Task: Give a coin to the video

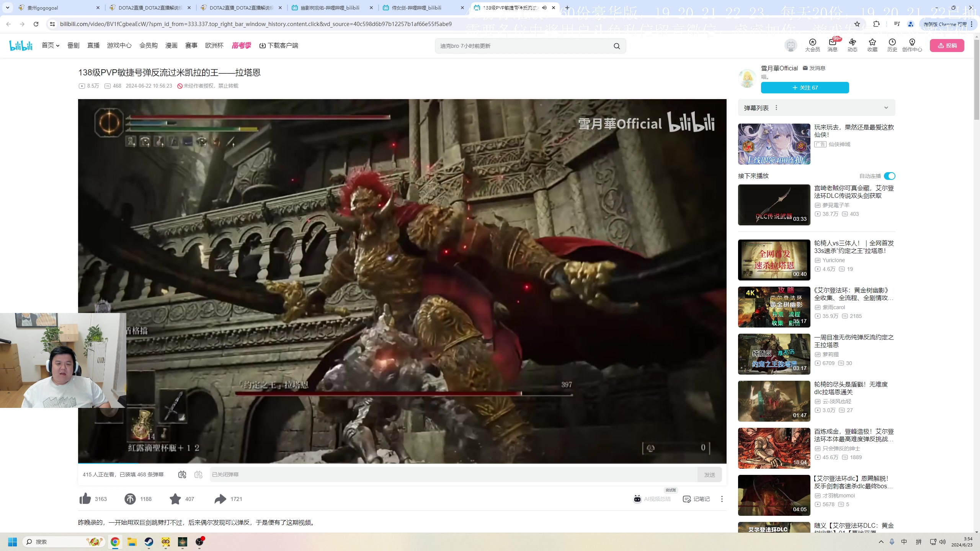Action: pos(130,499)
